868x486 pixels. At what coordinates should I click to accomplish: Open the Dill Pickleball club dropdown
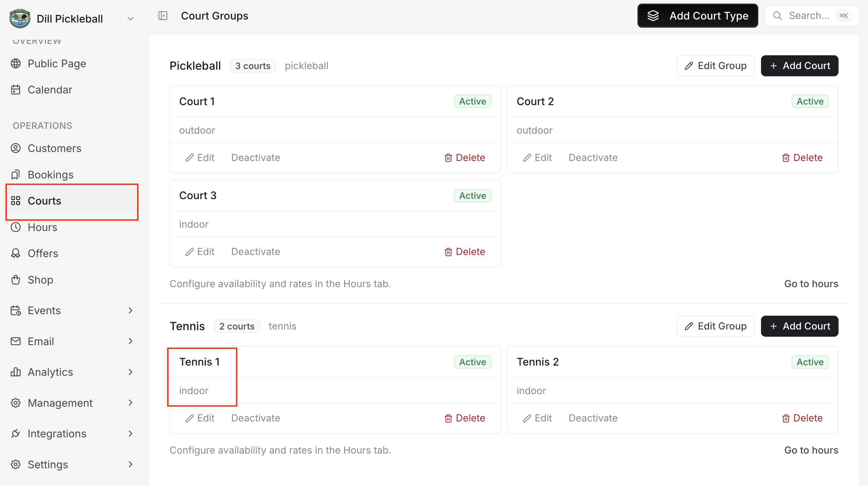(x=130, y=19)
